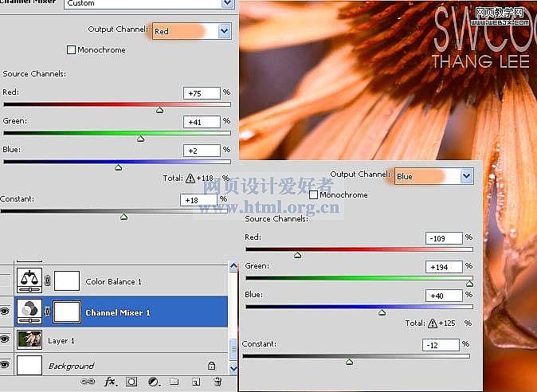
Task: Click Green slider handle in Blue output panel
Action: [470, 284]
